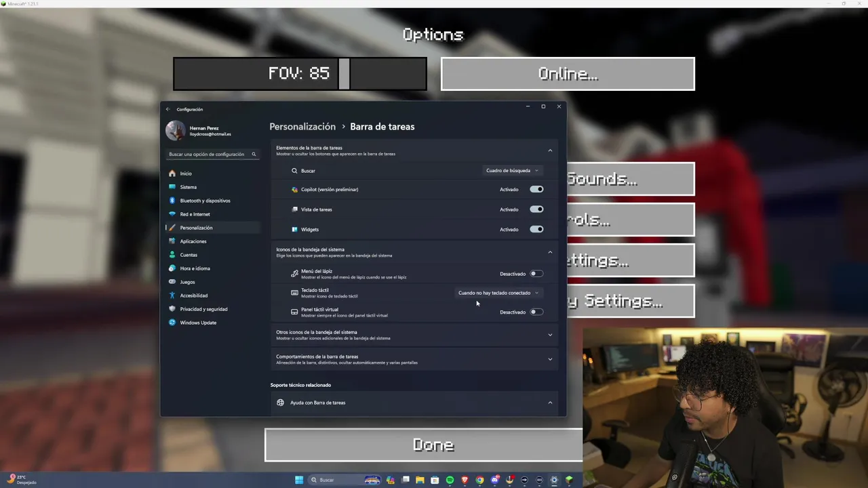The width and height of the screenshot is (868, 488).
Task: Open Inicio in the Configuración sidebar
Action: click(212, 174)
